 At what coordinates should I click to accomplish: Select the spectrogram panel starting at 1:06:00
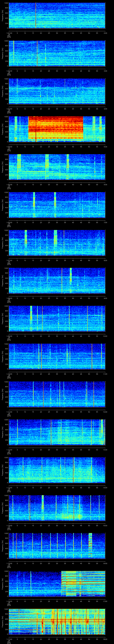pyautogui.click(x=57, y=205)
